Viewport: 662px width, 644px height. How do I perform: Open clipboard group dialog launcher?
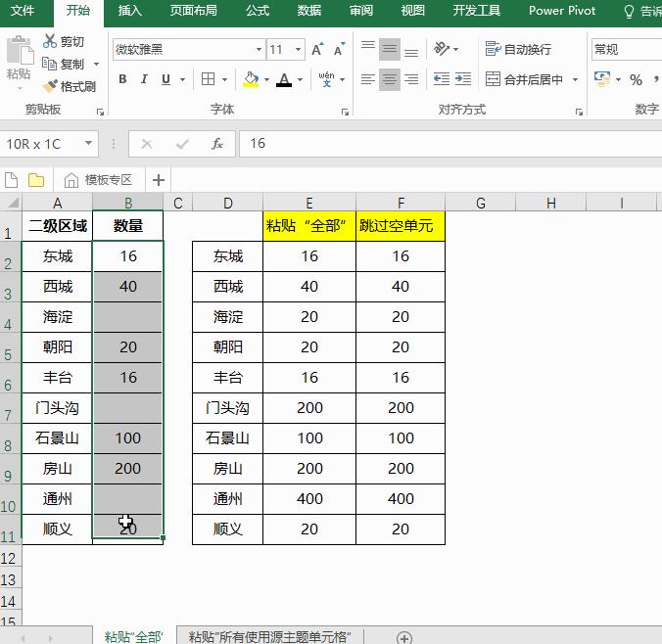coord(100,112)
